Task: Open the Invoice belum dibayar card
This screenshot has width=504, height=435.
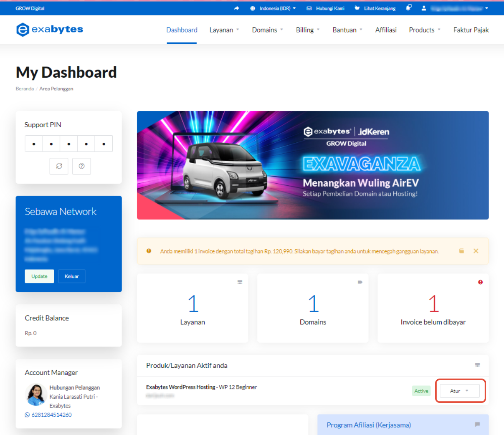Action: coord(433,308)
